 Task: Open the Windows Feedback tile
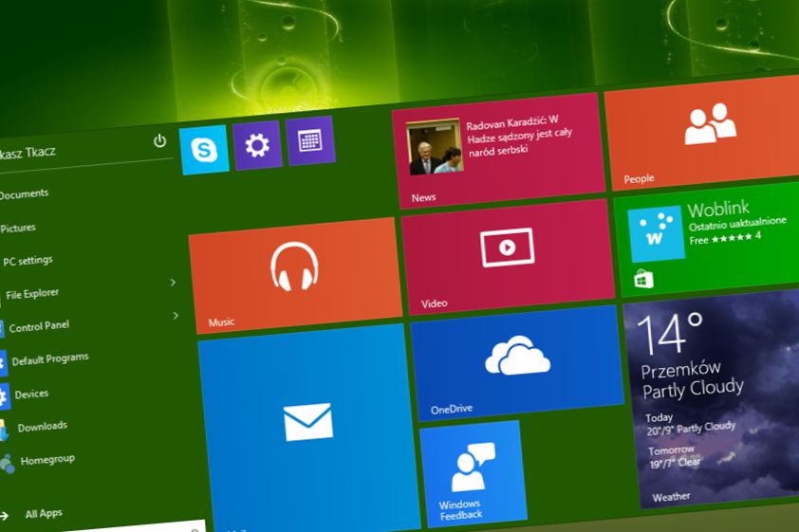[474, 474]
